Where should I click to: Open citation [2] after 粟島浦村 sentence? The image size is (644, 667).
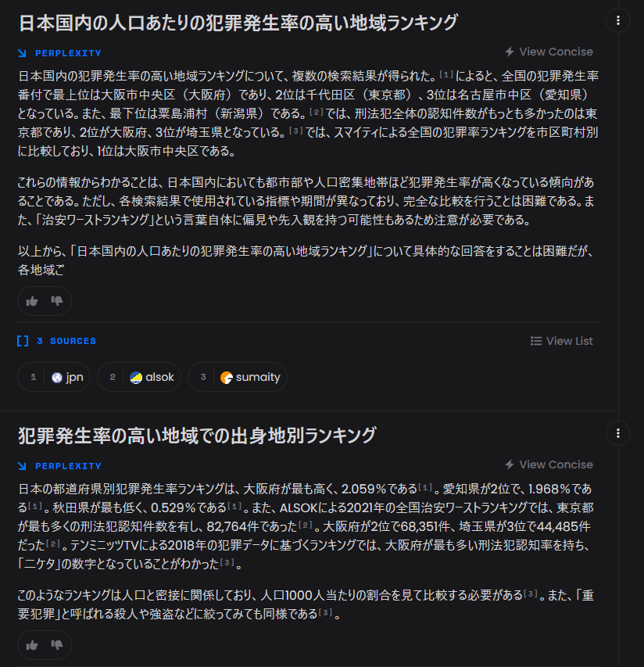317,113
